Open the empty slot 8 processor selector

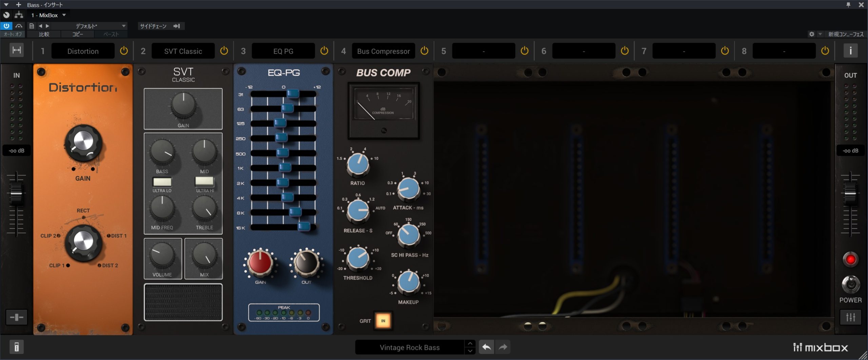(784, 51)
